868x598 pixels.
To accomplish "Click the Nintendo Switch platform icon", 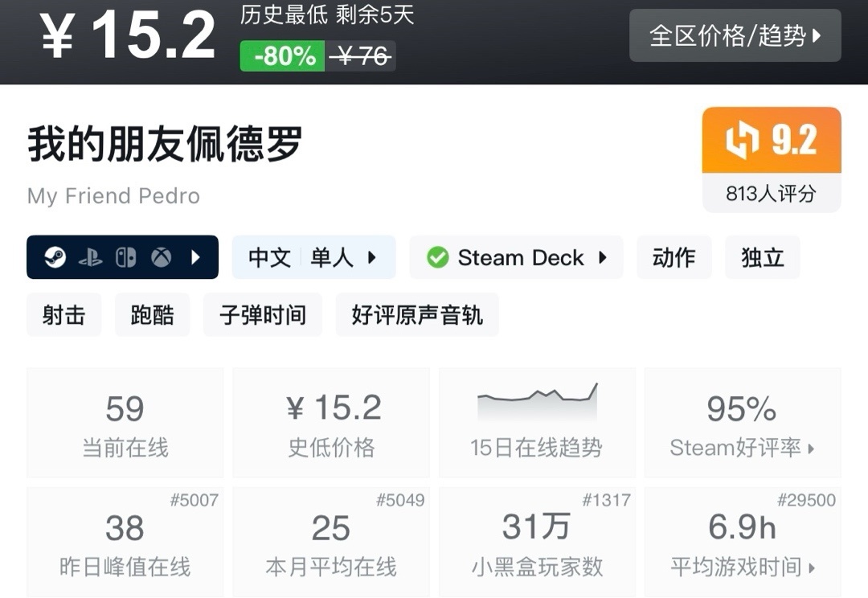I will [x=125, y=258].
